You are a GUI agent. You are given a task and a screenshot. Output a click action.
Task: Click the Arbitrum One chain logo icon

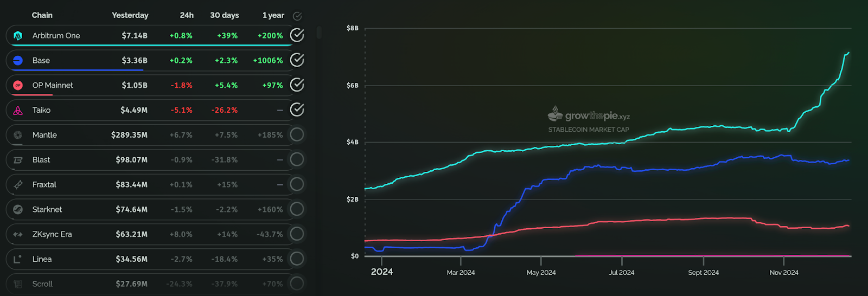tap(18, 36)
